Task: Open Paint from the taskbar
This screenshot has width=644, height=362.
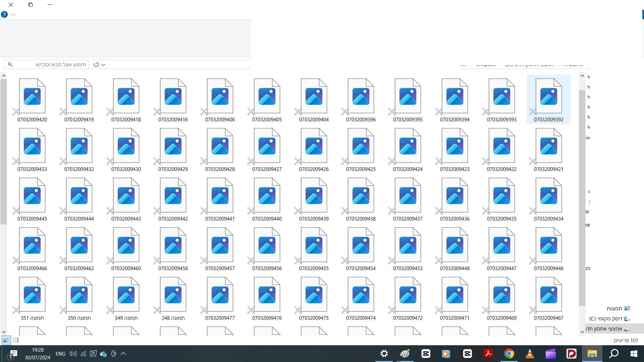Action: [405, 354]
